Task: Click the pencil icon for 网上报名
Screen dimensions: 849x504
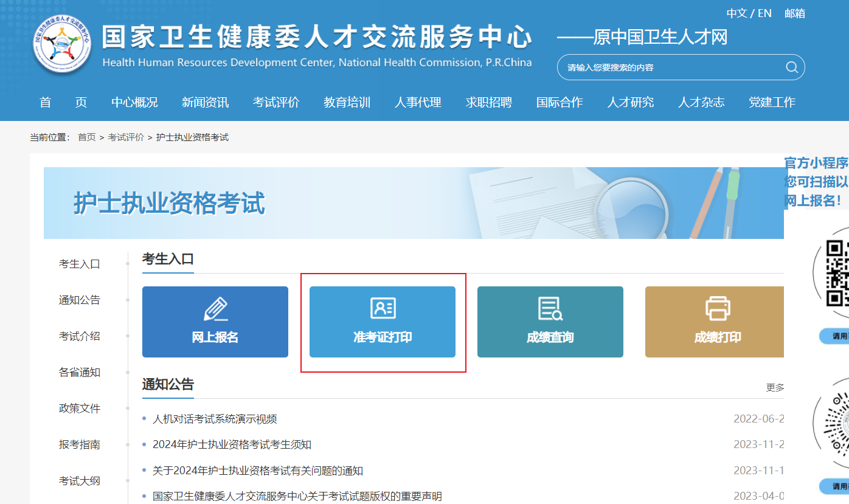Action: pos(215,309)
